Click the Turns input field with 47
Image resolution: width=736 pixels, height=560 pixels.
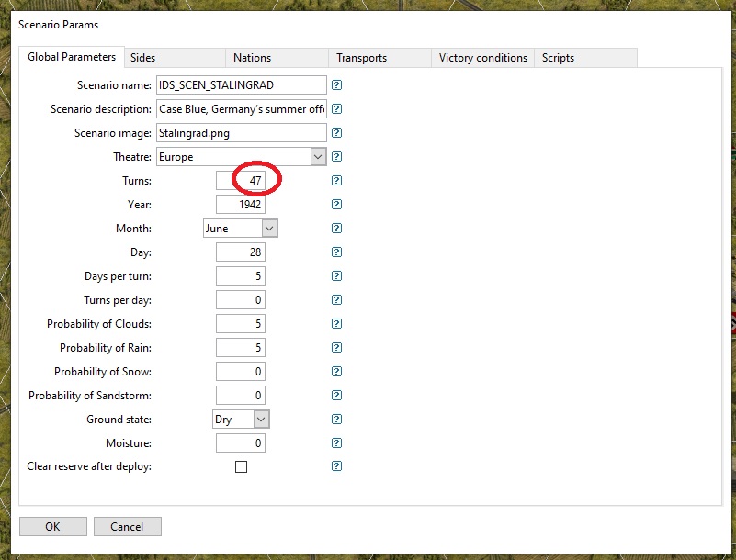pyautogui.click(x=241, y=181)
